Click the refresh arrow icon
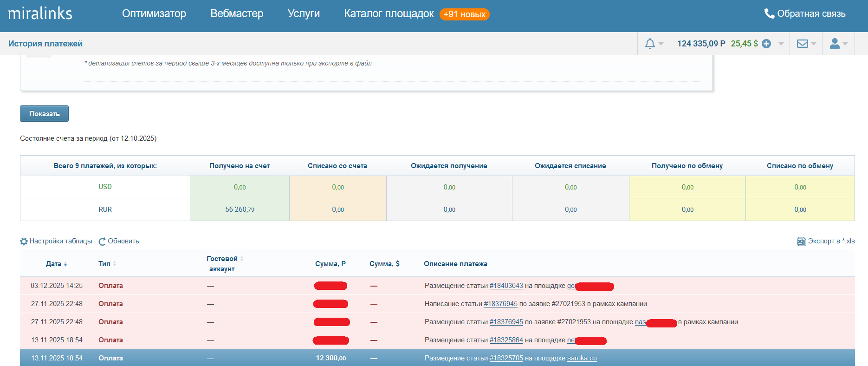This screenshot has height=366, width=868. pos(102,242)
